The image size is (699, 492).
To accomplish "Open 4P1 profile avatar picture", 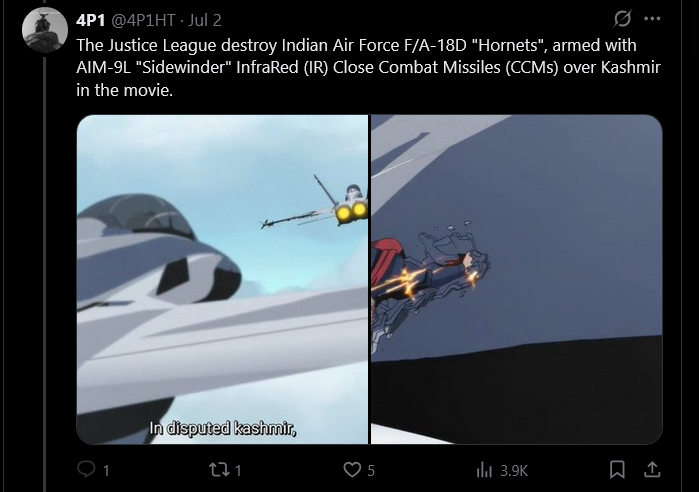I will tap(45, 30).
